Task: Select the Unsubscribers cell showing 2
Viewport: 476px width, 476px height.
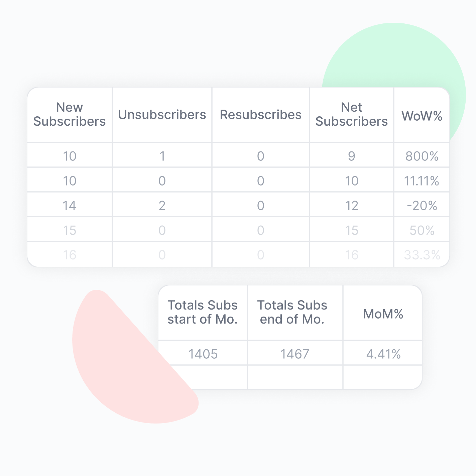Action: point(162,206)
